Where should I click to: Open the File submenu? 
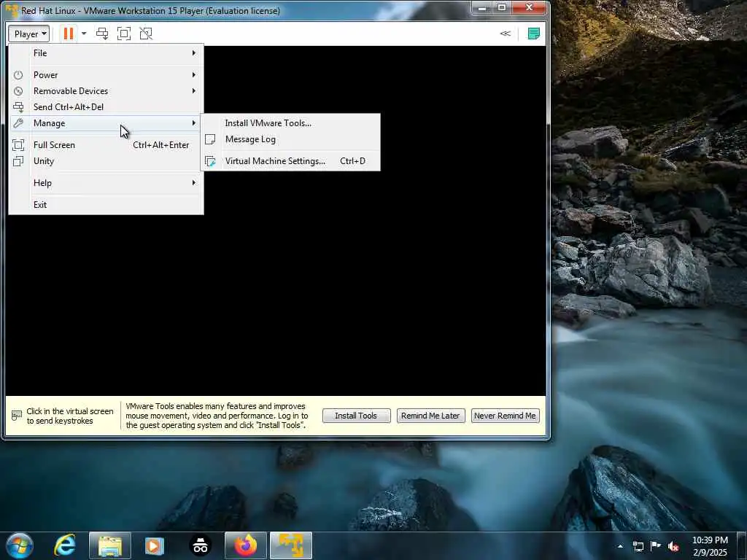point(107,52)
